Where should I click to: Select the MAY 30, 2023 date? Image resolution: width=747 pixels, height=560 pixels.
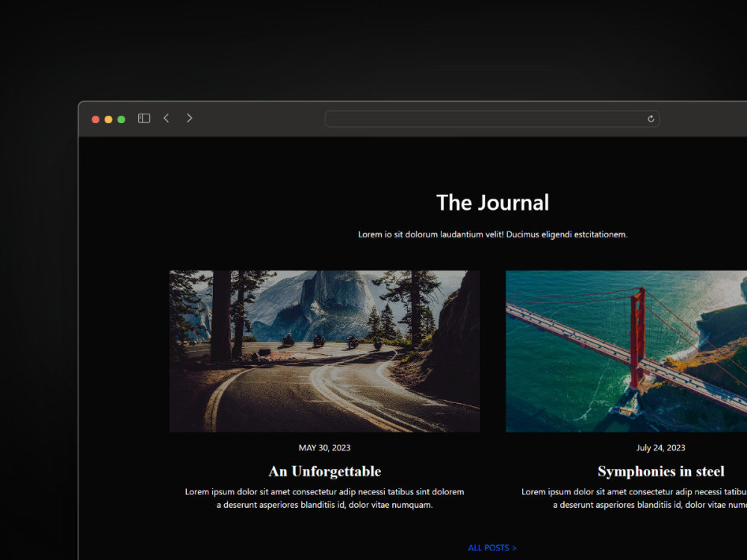coord(324,447)
